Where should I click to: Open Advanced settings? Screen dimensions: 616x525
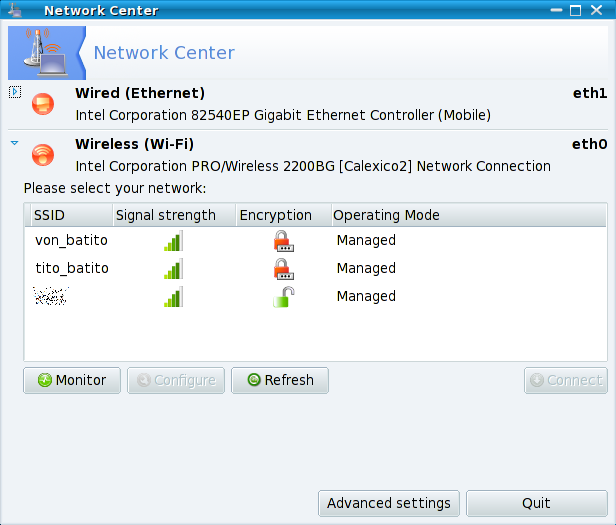(x=390, y=503)
